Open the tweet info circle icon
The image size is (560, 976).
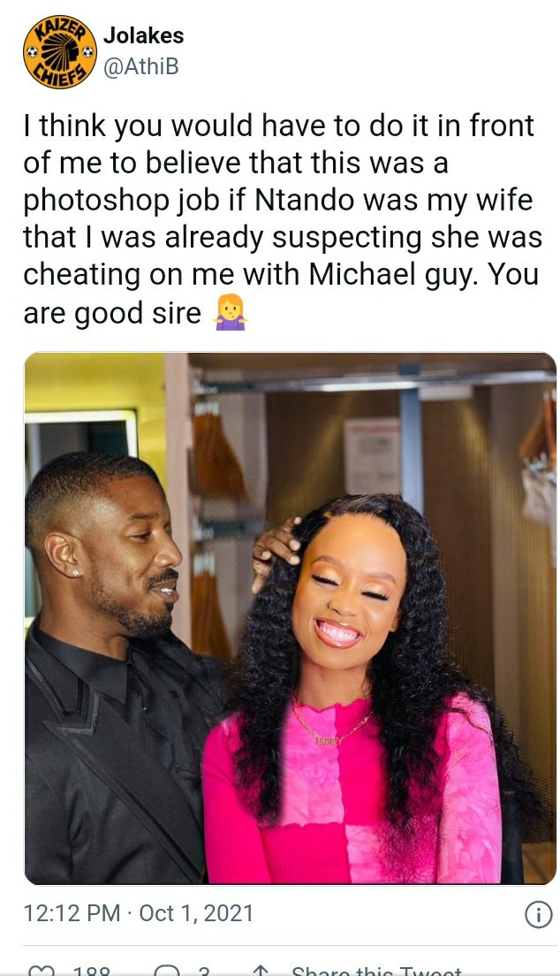[538, 914]
